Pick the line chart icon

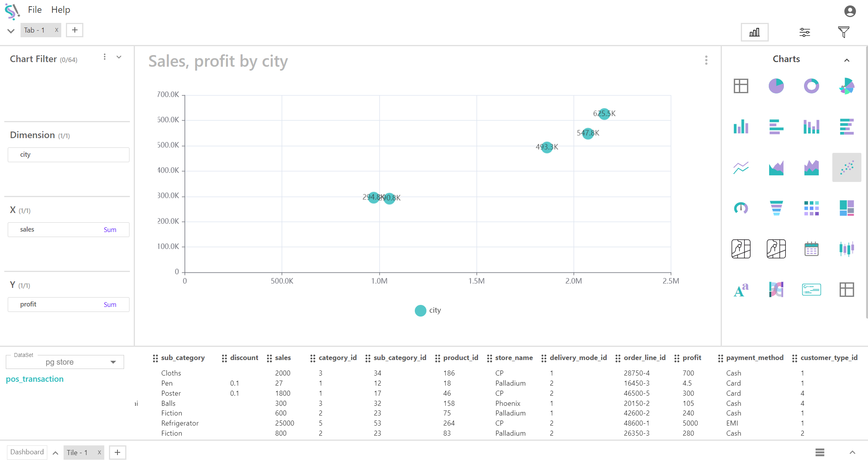click(741, 167)
